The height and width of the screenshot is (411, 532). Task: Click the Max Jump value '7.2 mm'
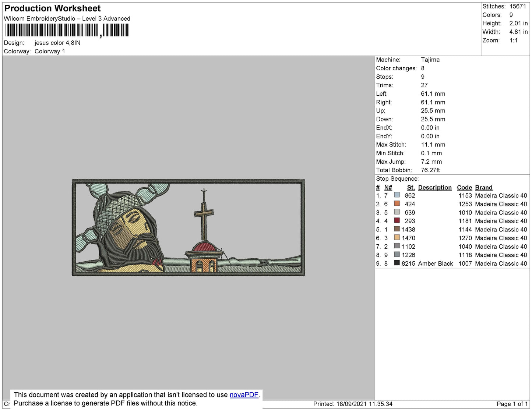pyautogui.click(x=431, y=162)
